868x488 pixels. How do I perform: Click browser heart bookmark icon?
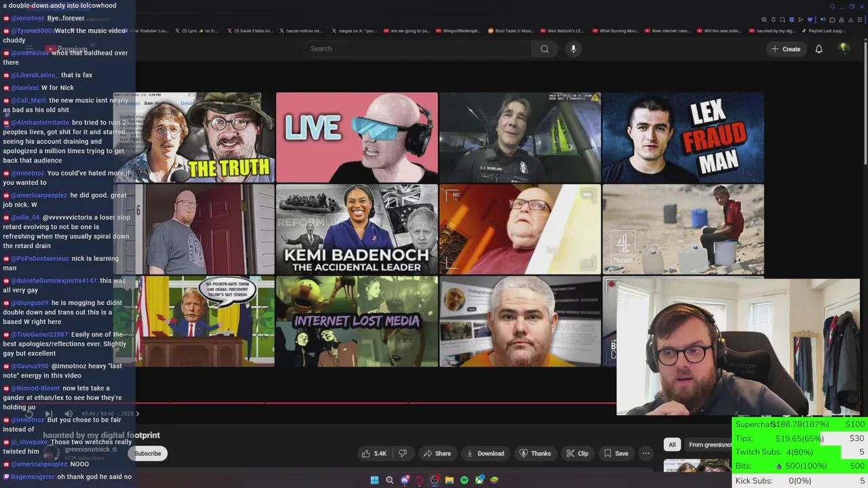coord(810,20)
